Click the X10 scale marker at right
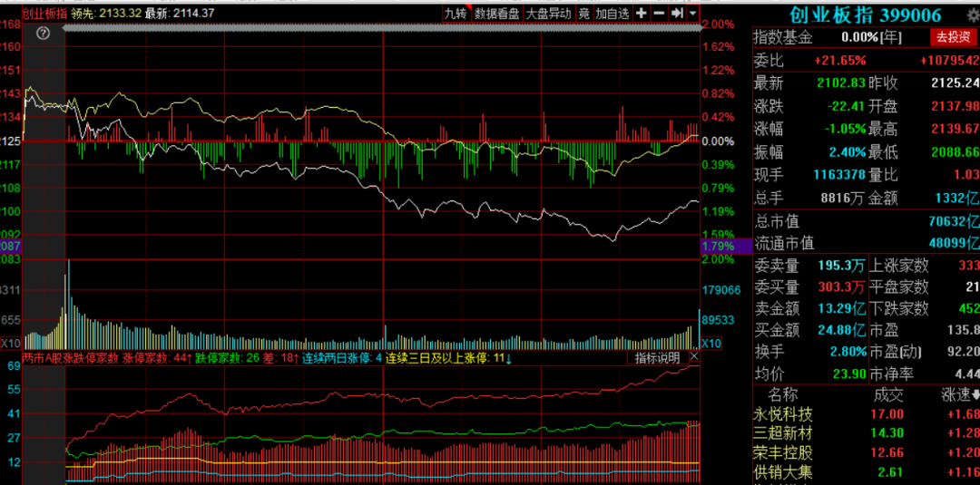 (x=710, y=344)
